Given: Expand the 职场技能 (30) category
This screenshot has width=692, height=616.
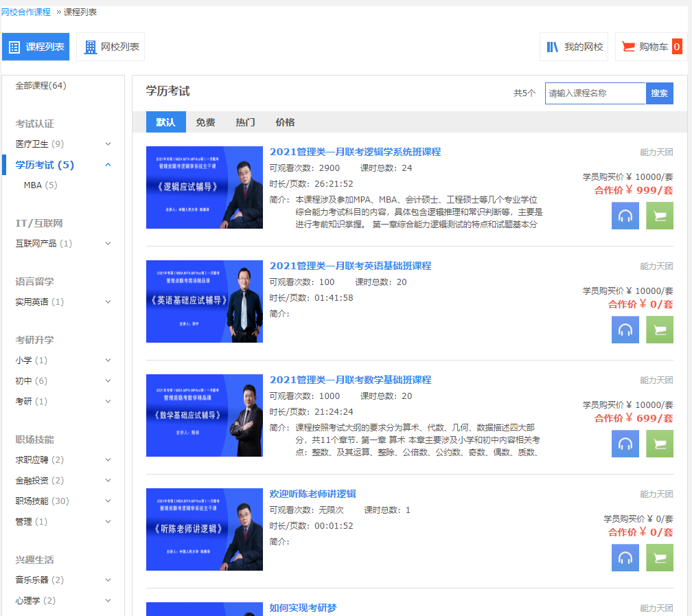Looking at the screenshot, I should (108, 501).
